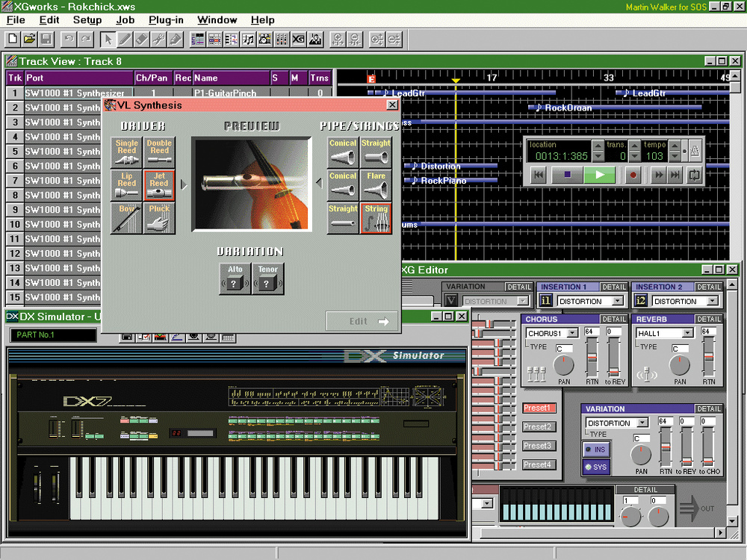The image size is (747, 560).
Task: Select the Single Reed driver
Action: click(126, 152)
